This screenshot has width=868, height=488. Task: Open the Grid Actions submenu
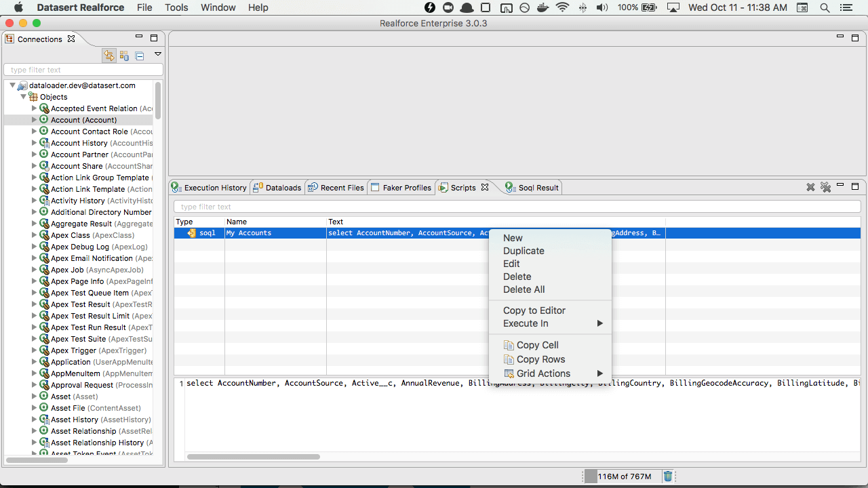click(550, 373)
